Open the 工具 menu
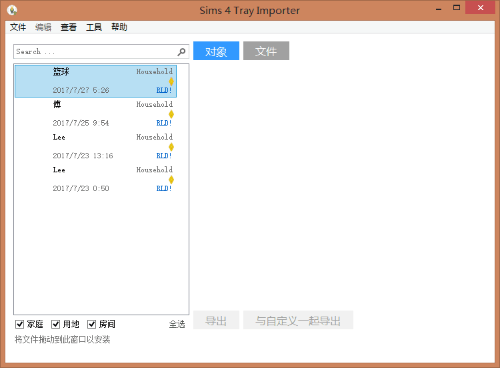 94,27
